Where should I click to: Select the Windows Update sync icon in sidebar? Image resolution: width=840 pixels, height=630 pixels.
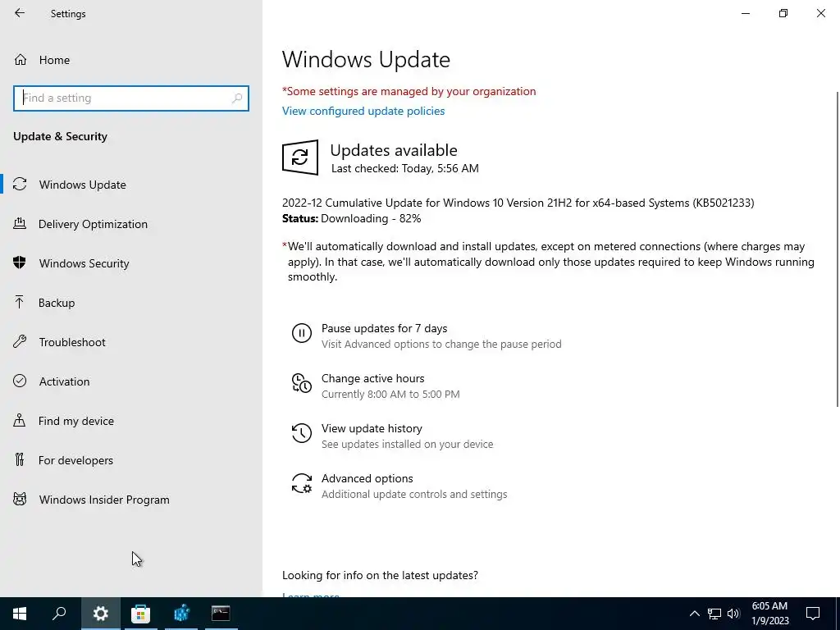click(20, 185)
